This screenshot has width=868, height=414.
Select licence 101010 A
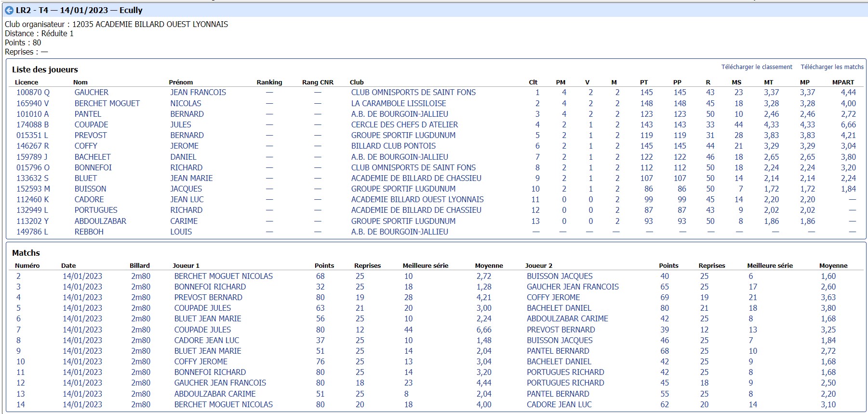33,114
